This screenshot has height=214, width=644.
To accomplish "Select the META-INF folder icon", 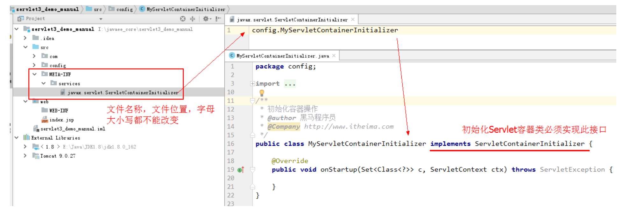I will point(45,74).
